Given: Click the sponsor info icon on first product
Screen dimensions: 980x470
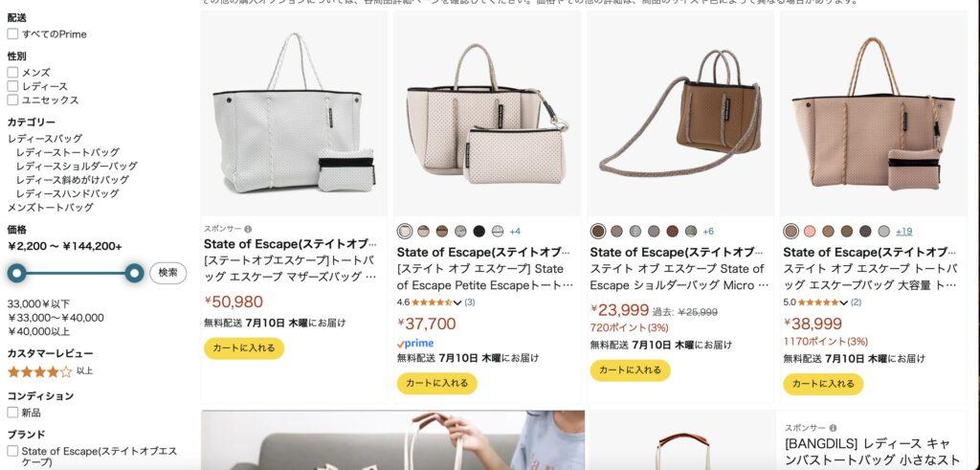Looking at the screenshot, I should coord(248,229).
